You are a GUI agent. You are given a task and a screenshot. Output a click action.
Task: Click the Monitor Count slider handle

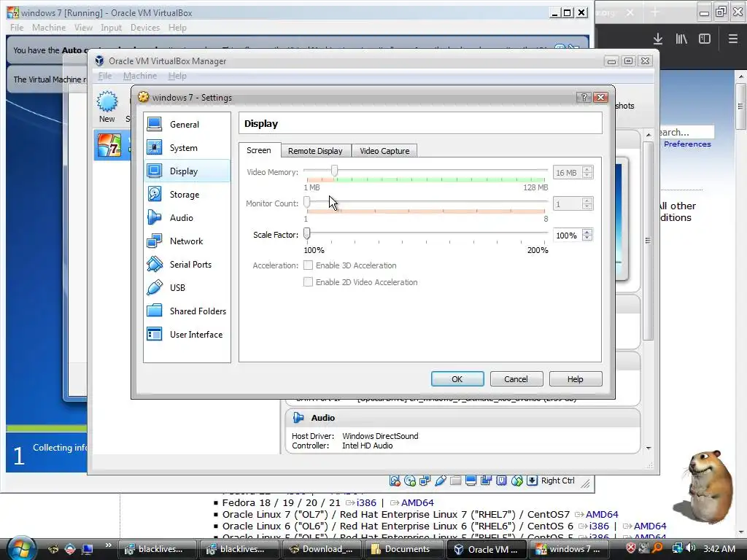pos(307,202)
